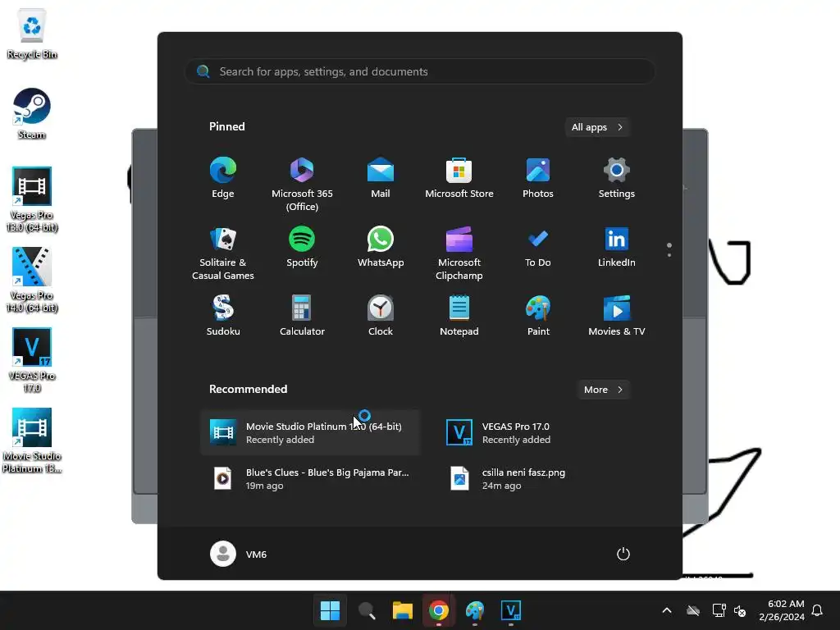Select Vegas Pro 13.0 (64-bit) desktop shortcut

tap(32, 199)
